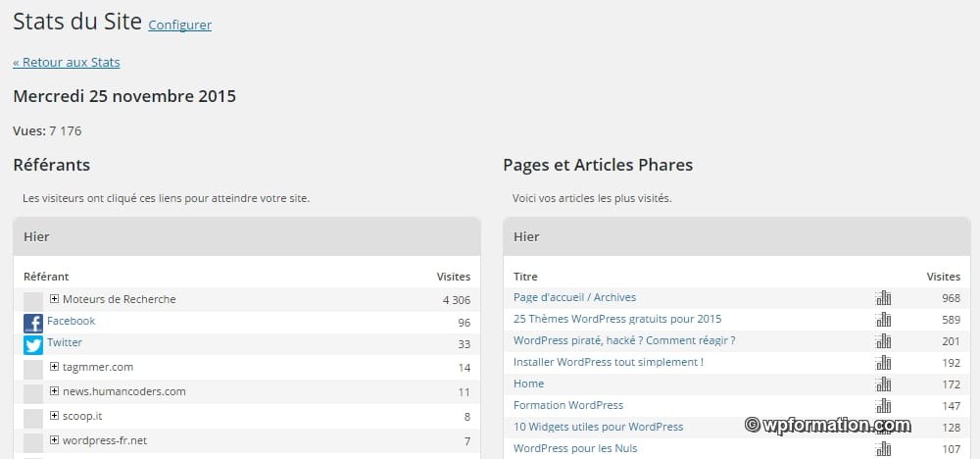This screenshot has height=459, width=980.
Task: Click the Moteurs de Recherche label
Action: coord(120,299)
